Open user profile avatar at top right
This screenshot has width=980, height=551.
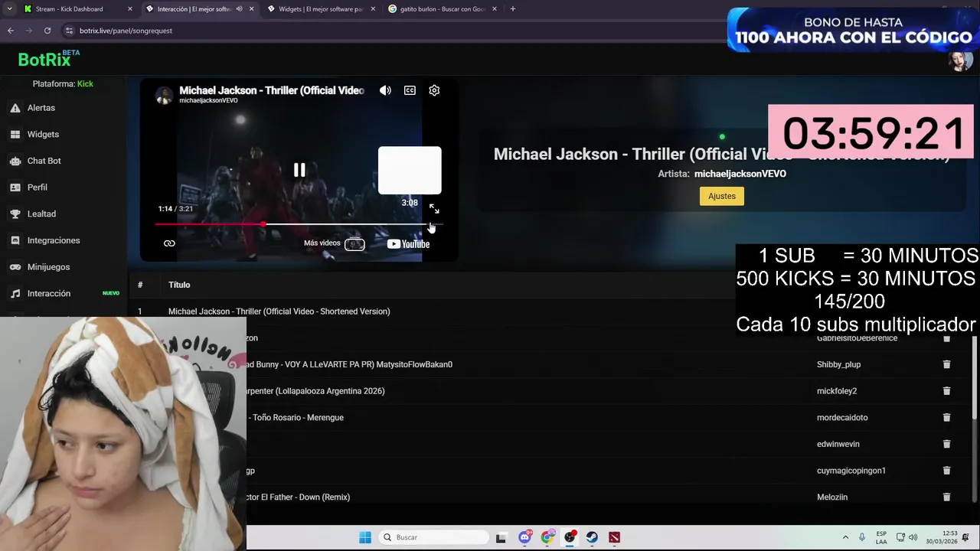(959, 60)
